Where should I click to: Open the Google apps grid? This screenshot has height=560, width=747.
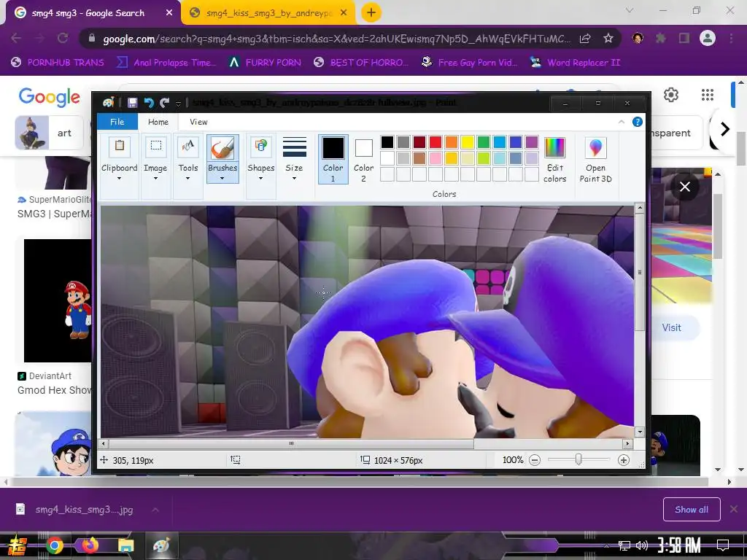708,95
